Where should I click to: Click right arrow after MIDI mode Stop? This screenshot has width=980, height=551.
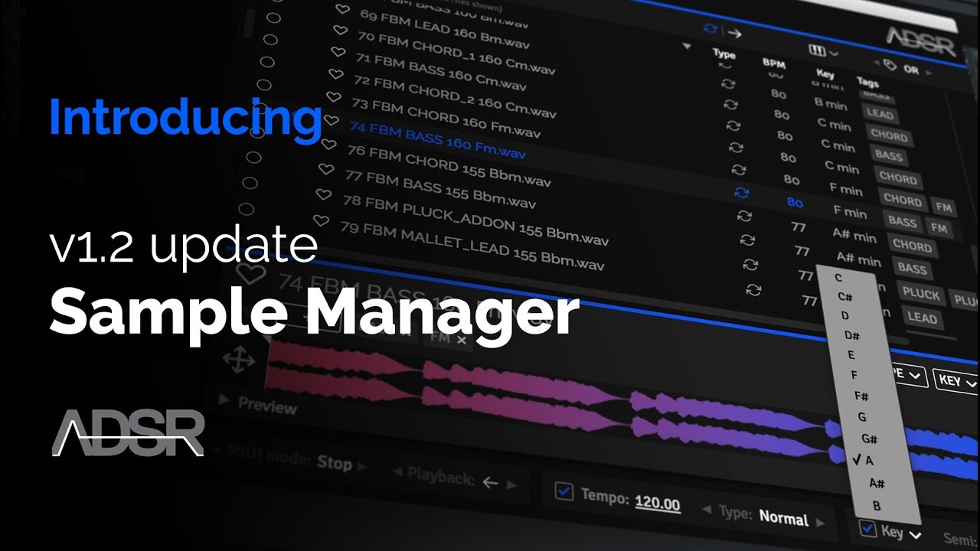tap(362, 466)
